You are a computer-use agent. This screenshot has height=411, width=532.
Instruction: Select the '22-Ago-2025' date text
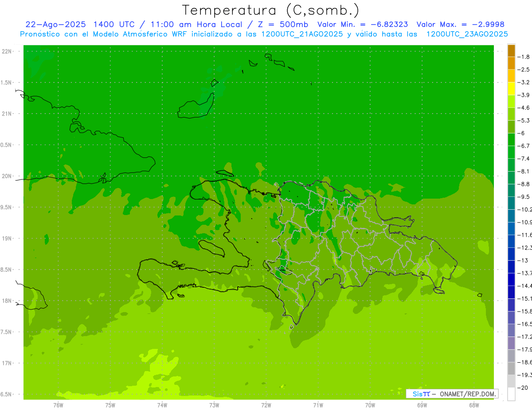[x=55, y=24]
